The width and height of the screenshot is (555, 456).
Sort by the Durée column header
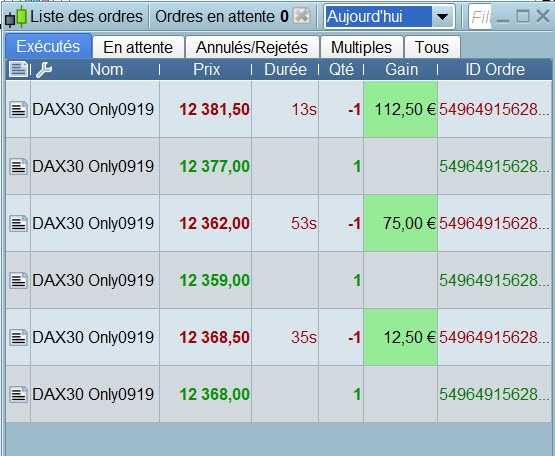tap(285, 69)
